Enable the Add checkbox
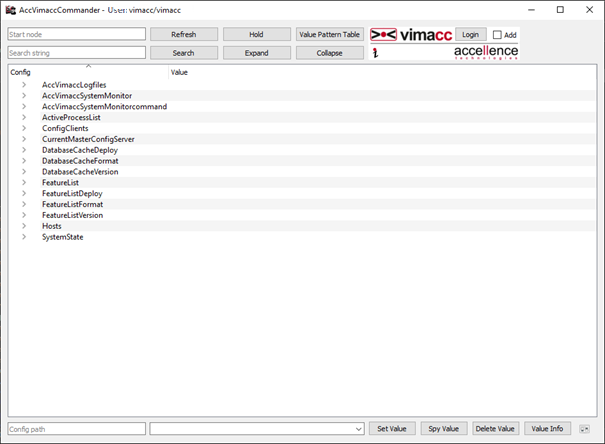The image size is (605, 444). coord(498,35)
